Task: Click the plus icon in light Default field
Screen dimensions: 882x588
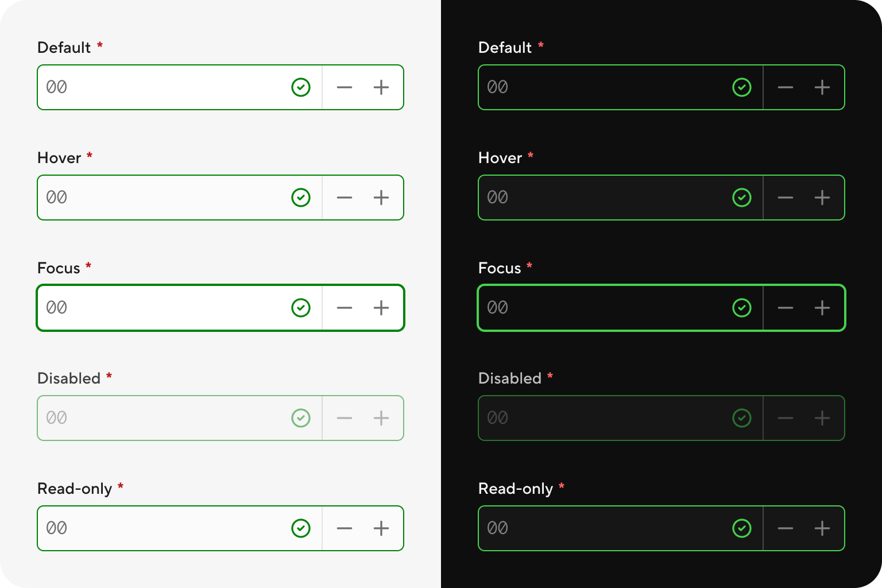Action: coord(381,87)
